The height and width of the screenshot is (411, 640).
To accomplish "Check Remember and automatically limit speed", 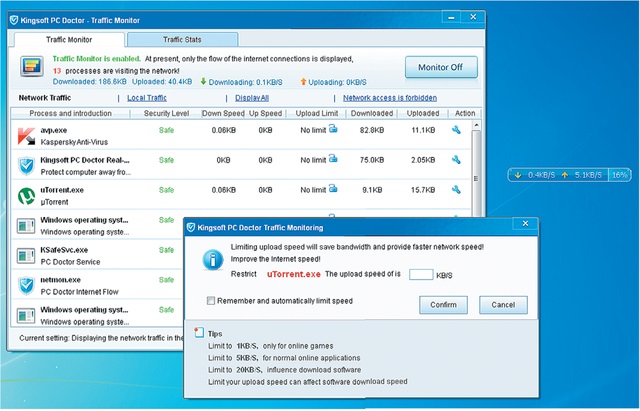I will point(211,301).
